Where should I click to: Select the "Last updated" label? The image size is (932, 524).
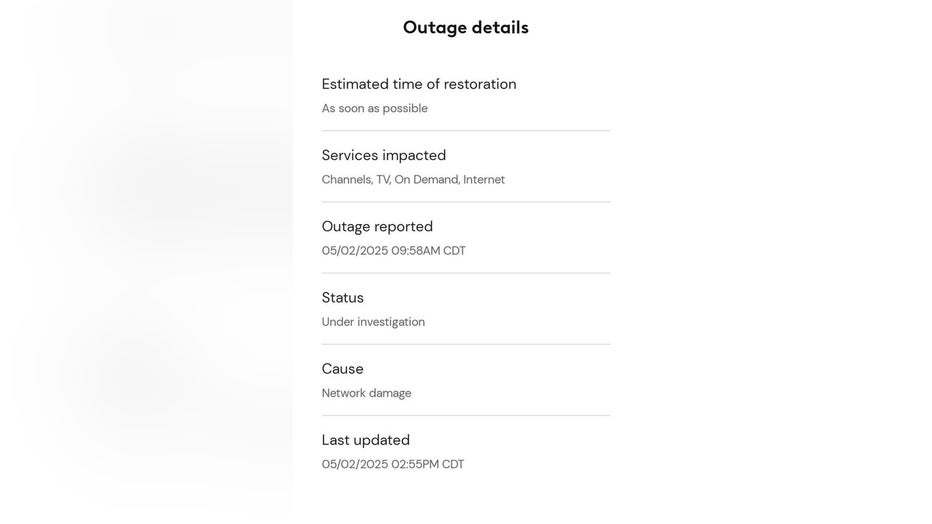coord(366,440)
